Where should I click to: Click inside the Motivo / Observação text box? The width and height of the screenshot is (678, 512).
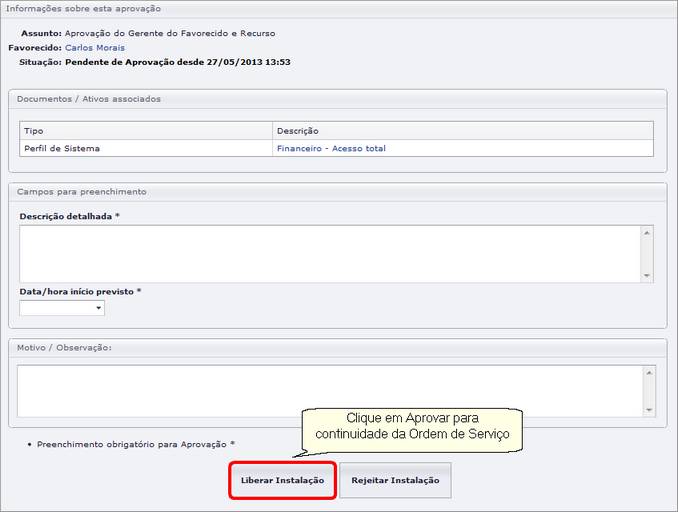pyautogui.click(x=330, y=390)
